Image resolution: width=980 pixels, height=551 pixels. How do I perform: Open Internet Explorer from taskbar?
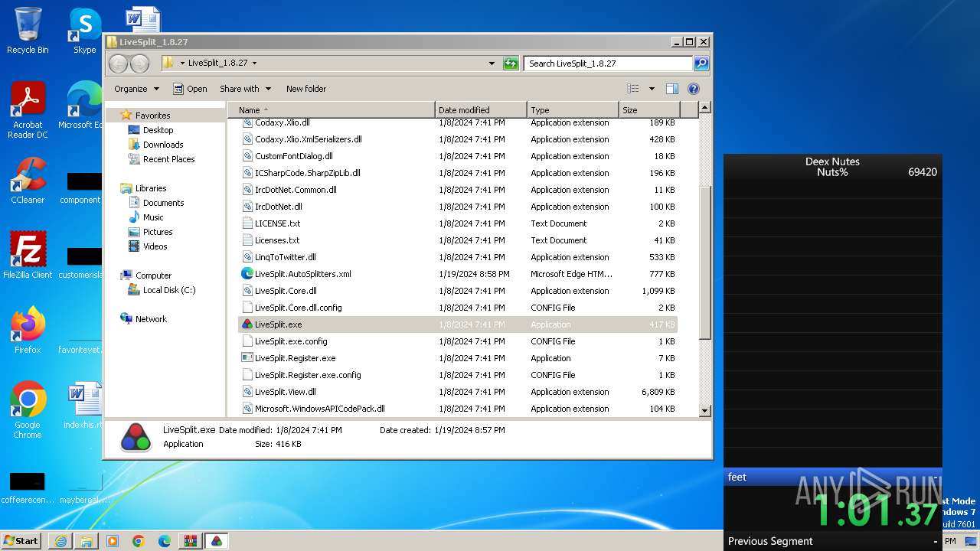click(x=60, y=541)
